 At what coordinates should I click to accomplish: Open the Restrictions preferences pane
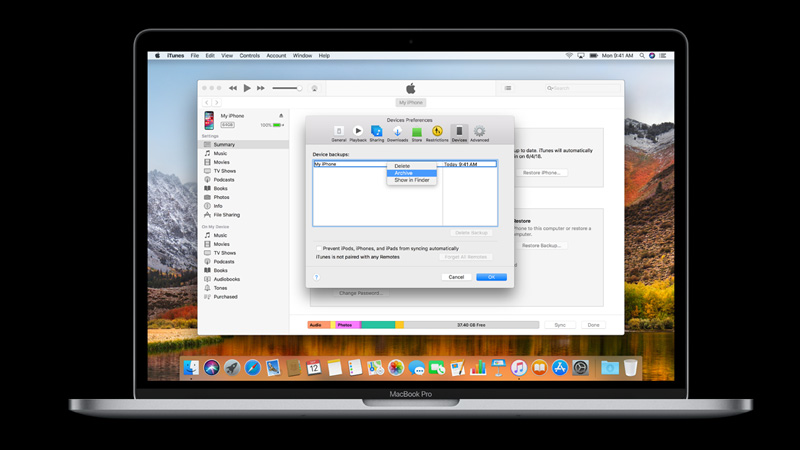coord(437,133)
